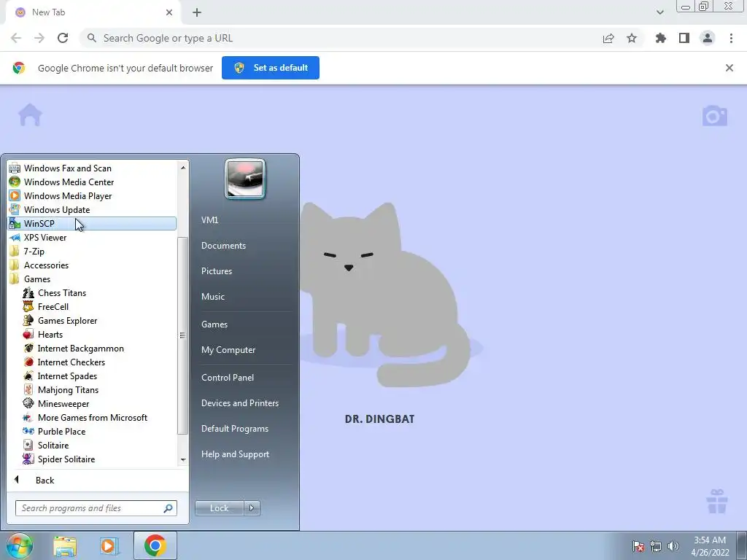Launch Internet Checkers
Viewport: 747px width, 560px height.
pos(71,362)
